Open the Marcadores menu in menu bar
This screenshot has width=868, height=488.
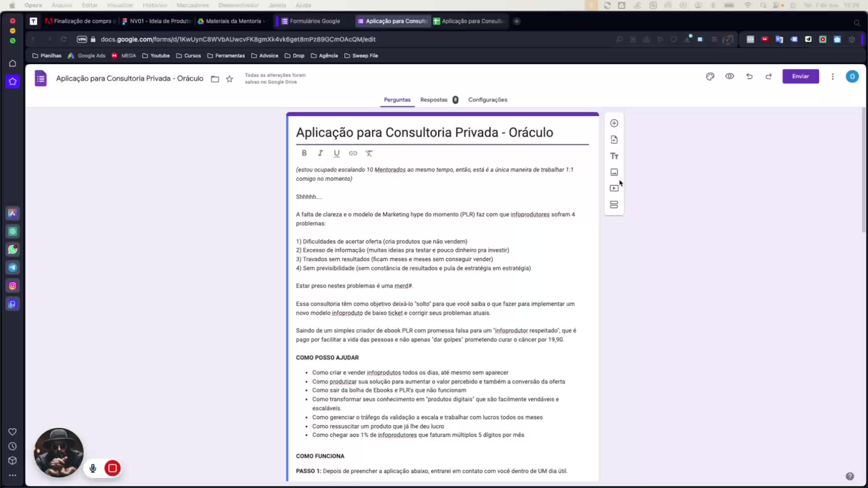192,5
